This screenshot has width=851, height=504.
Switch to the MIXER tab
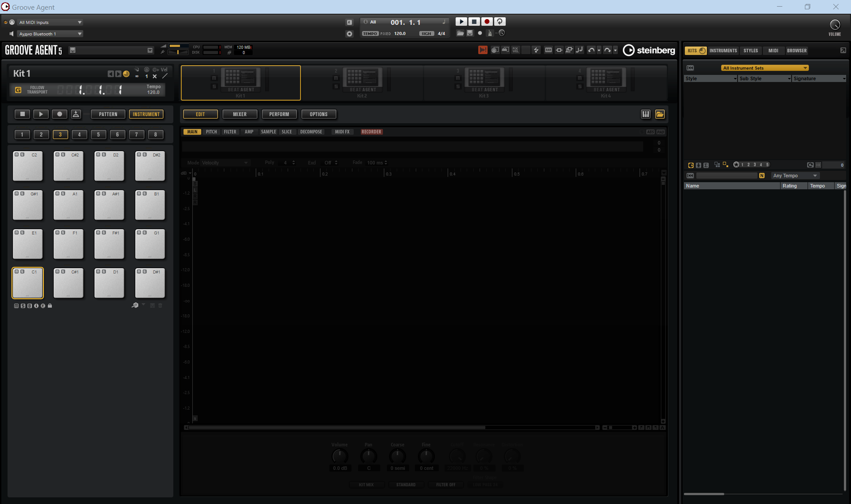pos(239,114)
